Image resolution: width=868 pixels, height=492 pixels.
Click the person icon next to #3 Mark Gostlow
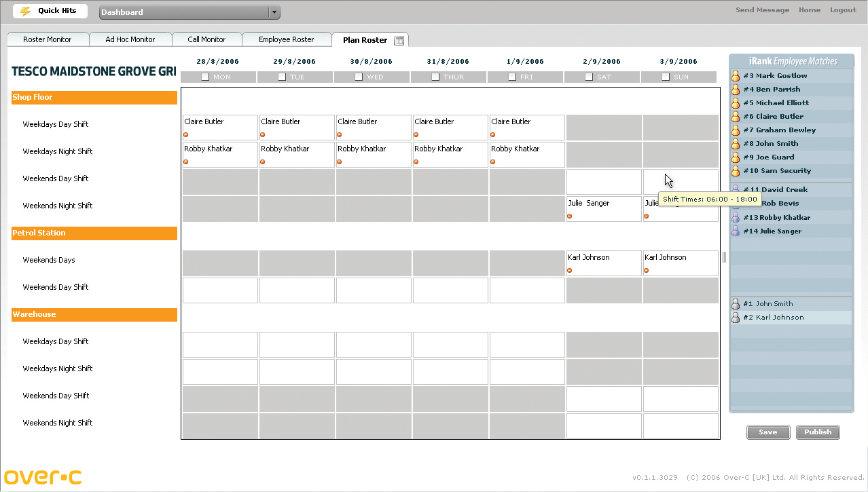pyautogui.click(x=735, y=76)
